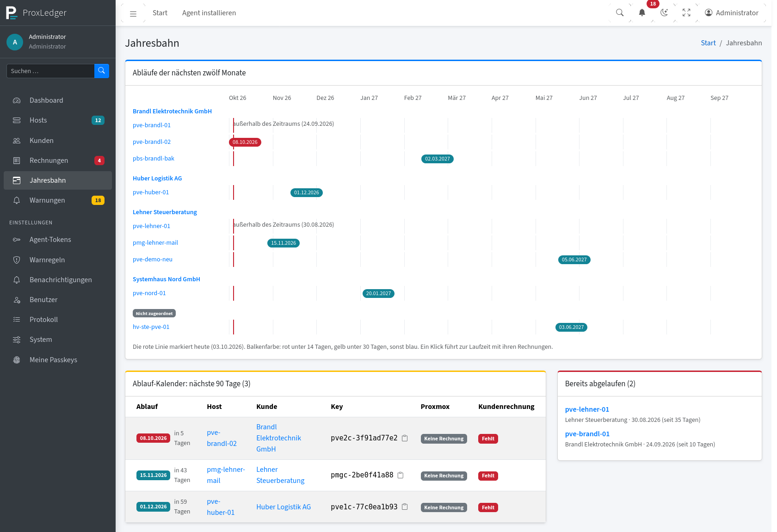Screen dimensions: 777x532
Task: Click the Start link in top navbar
Action: 160,13
